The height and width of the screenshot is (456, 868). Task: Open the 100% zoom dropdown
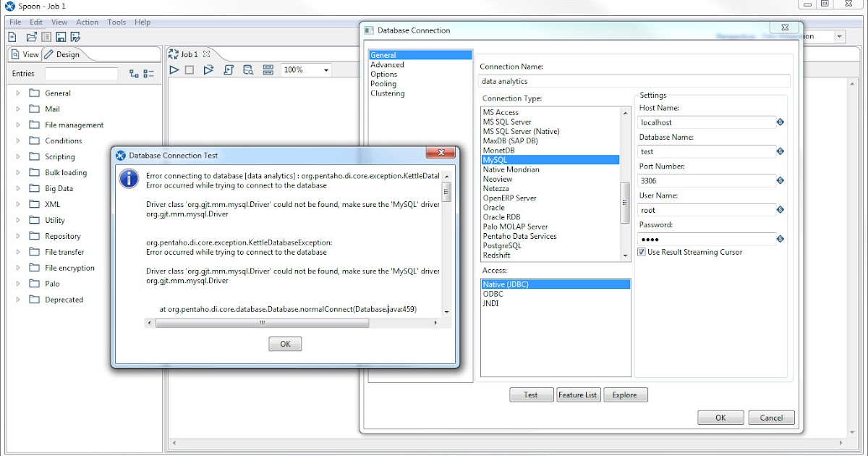pos(326,70)
